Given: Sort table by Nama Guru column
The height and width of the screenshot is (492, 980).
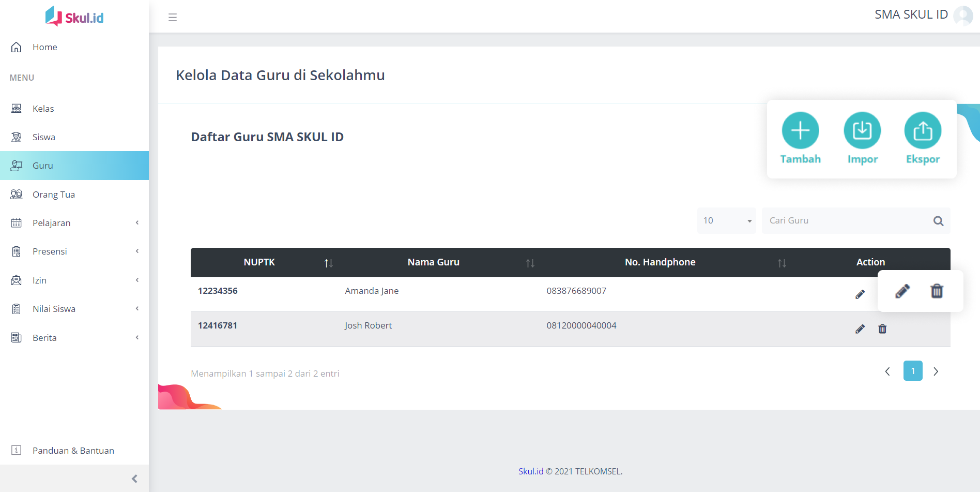Looking at the screenshot, I should click(x=530, y=263).
